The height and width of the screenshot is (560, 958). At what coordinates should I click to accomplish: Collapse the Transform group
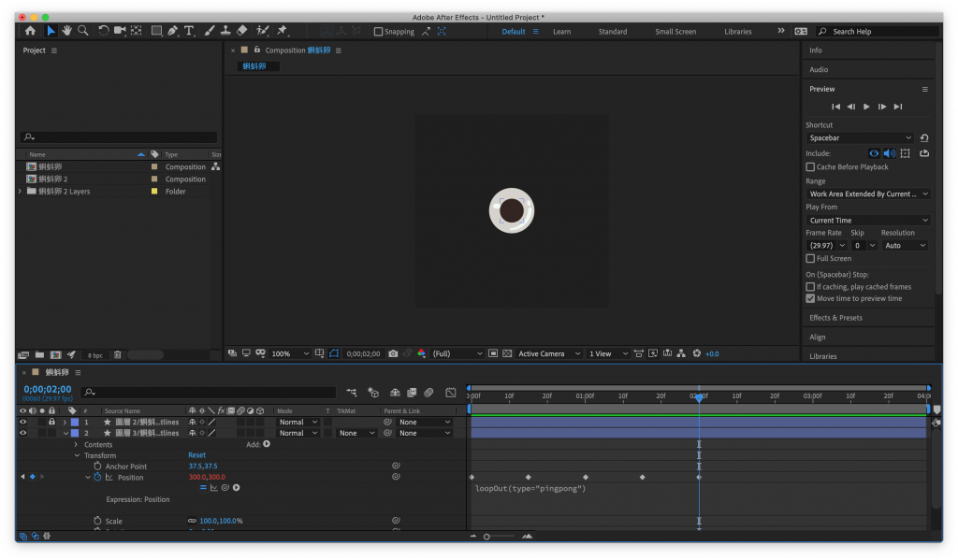77,455
